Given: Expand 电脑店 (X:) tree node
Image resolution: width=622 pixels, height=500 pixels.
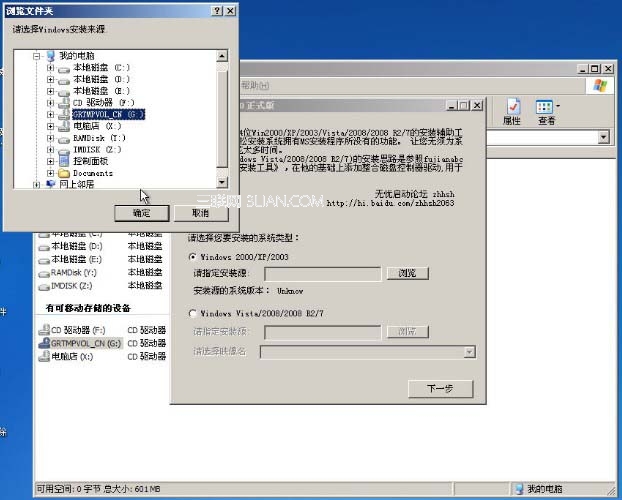Looking at the screenshot, I should 50,126.
